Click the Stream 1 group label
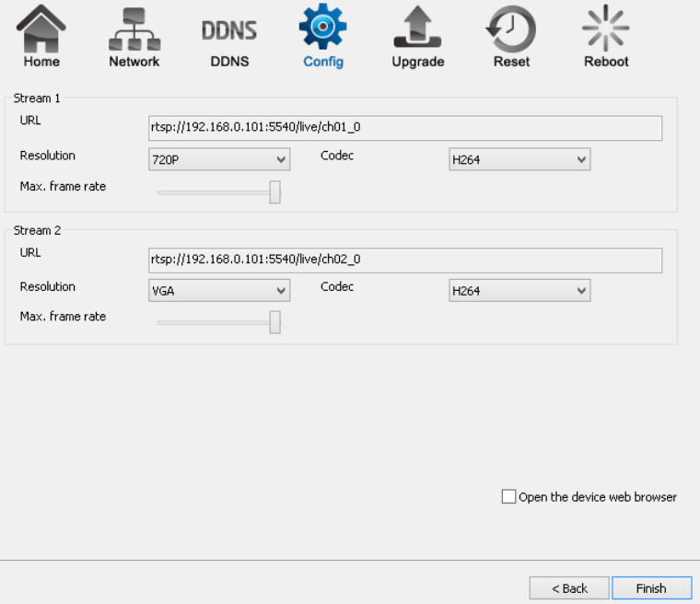The height and width of the screenshot is (604, 700). 37,99
